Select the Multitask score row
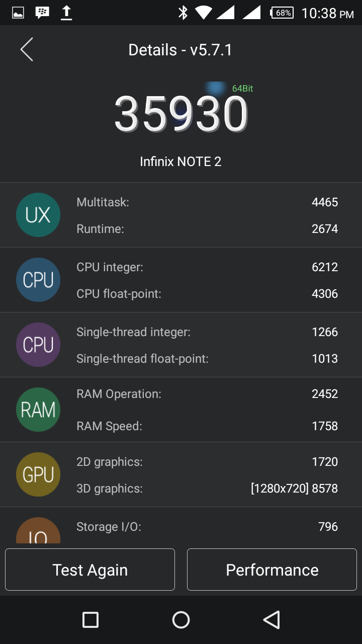The image size is (362, 644). (x=207, y=202)
